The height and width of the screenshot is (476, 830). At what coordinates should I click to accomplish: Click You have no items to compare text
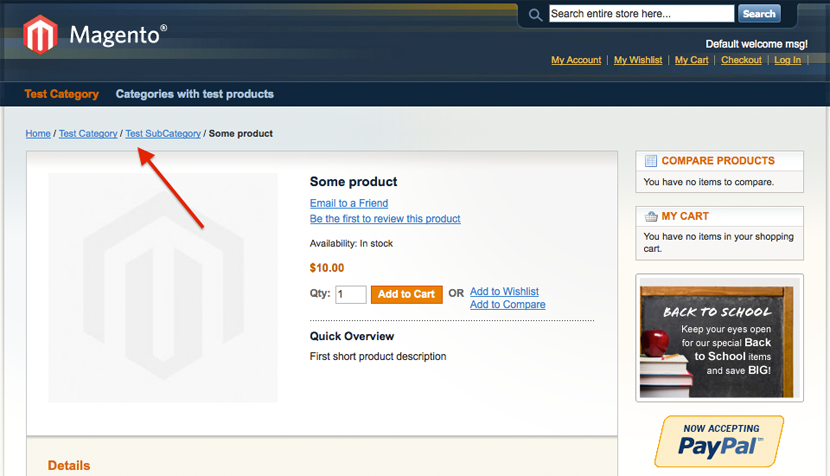pyautogui.click(x=708, y=182)
